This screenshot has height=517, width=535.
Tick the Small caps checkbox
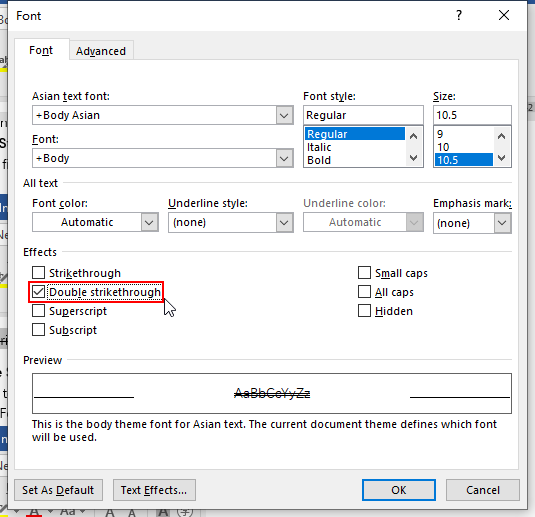(364, 273)
